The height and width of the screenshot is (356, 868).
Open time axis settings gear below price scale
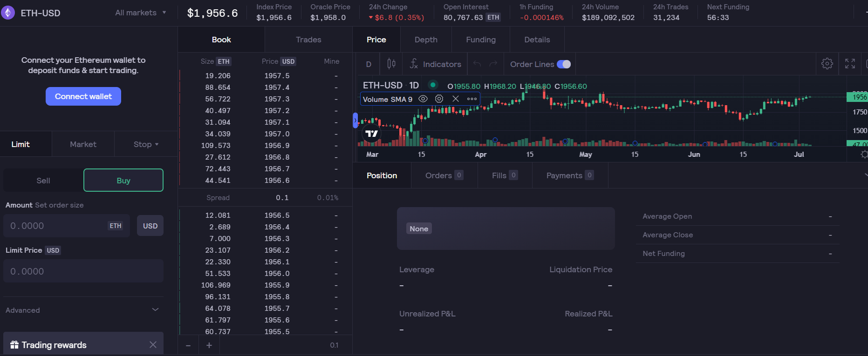click(x=864, y=154)
